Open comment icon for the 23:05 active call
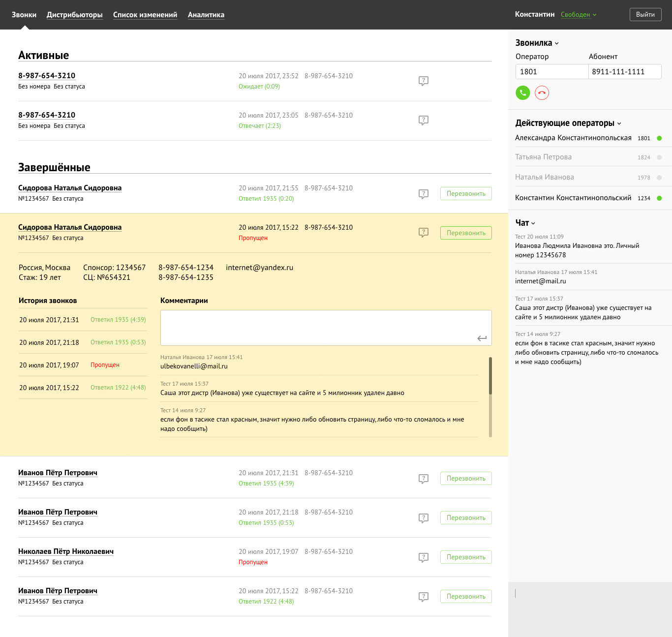 tap(423, 120)
